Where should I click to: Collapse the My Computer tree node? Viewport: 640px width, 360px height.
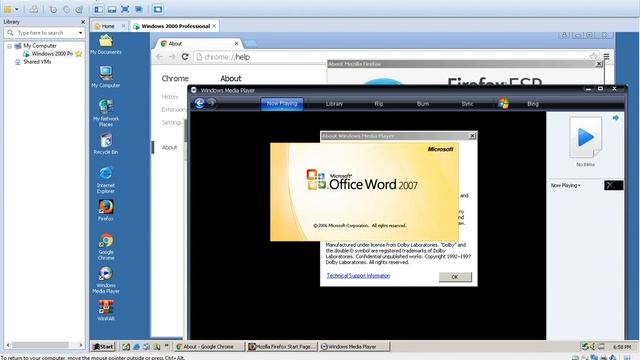point(9,46)
